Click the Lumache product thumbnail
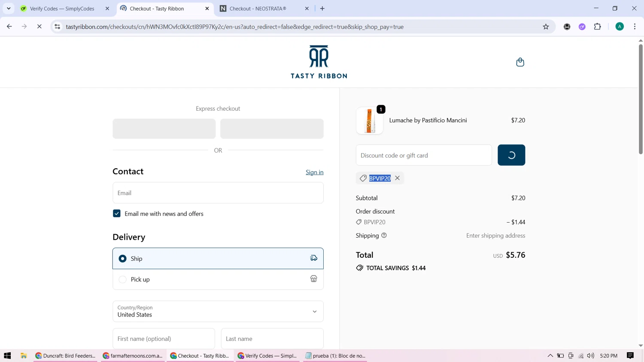644x362 pixels. point(370,121)
